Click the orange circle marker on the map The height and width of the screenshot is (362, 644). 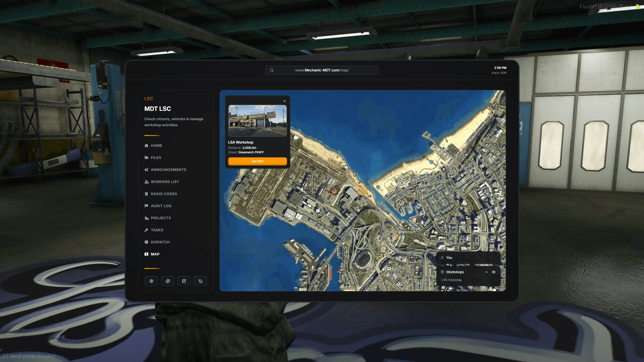[363, 191]
